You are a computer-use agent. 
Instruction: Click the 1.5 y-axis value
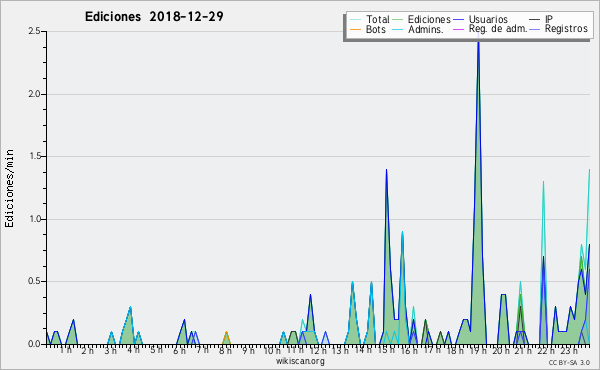34,156
